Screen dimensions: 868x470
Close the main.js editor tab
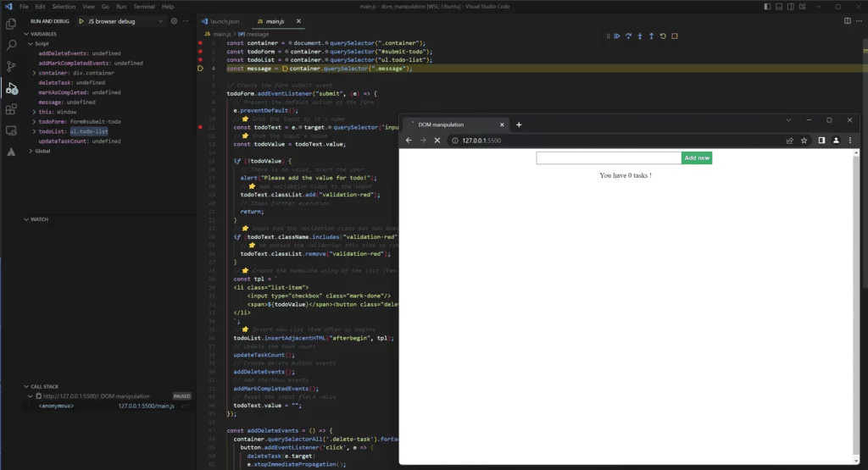[x=298, y=21]
